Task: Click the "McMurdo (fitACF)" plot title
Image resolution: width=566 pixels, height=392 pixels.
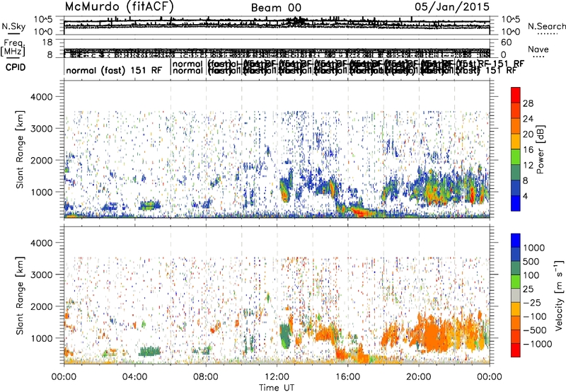Action: [120, 6]
